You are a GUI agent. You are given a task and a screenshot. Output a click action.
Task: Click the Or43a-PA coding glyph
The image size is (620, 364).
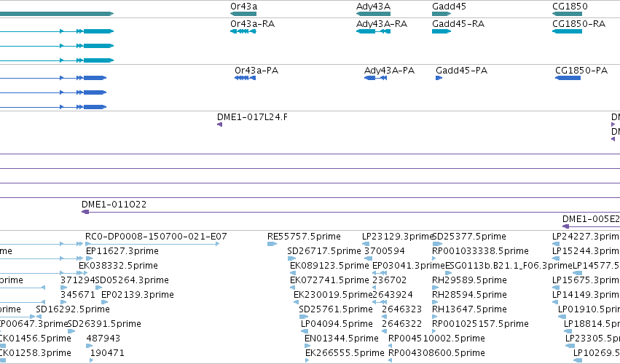[x=245, y=78]
